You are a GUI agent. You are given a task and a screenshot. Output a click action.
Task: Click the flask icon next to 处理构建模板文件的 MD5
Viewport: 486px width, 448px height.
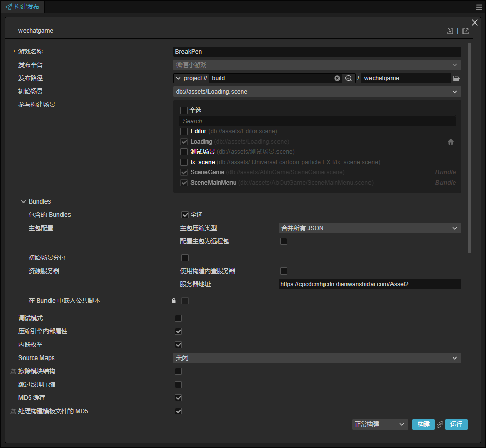coord(13,411)
